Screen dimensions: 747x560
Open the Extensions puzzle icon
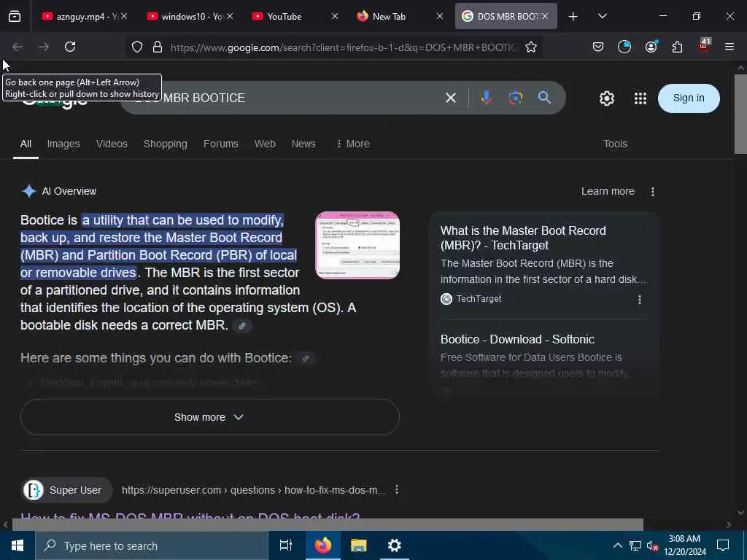click(677, 47)
